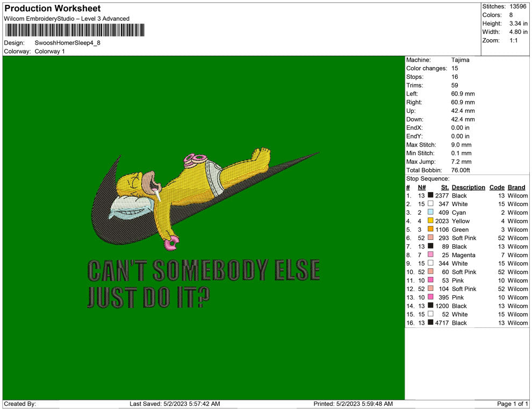The width and height of the screenshot is (532, 409).
Task: Click the black swatch in stop row 14
Action: point(430,305)
